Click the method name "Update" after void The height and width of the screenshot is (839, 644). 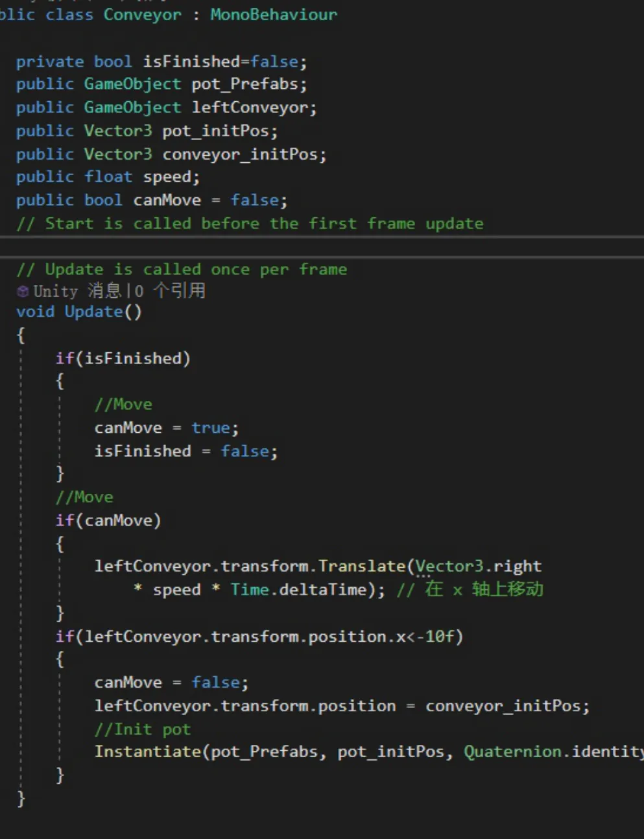click(93, 311)
